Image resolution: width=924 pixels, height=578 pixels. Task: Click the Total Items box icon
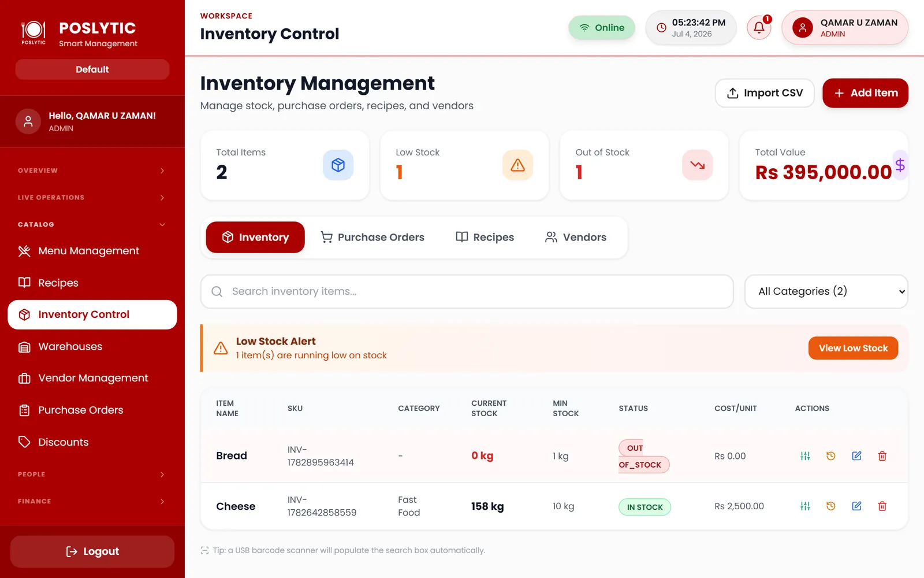(338, 165)
